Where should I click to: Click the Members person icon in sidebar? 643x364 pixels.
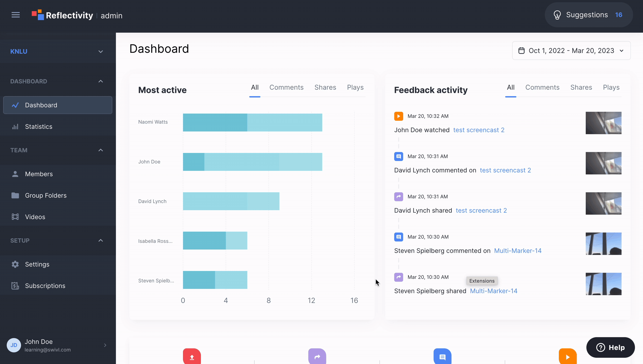[x=16, y=173]
